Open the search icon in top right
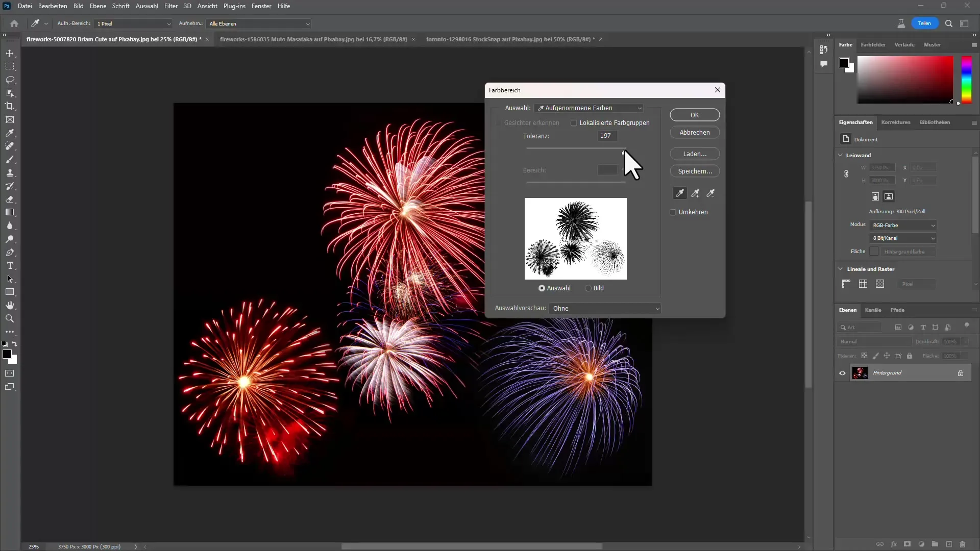Viewport: 980px width, 551px height. (948, 23)
